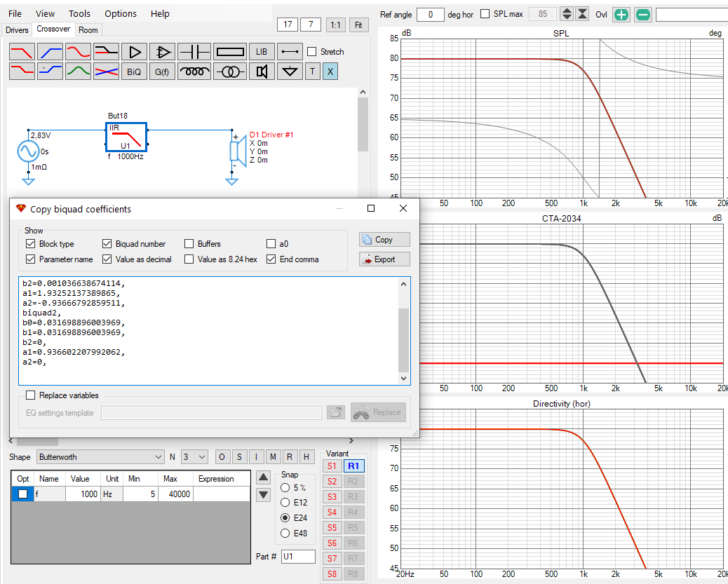
Task: Toggle the highlighted X toolbar button
Action: pyautogui.click(x=330, y=72)
